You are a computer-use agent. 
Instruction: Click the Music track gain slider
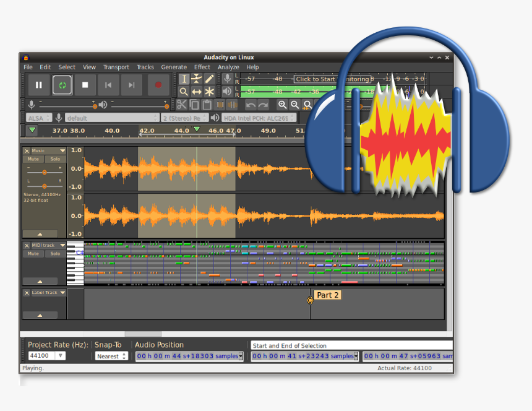coord(45,173)
